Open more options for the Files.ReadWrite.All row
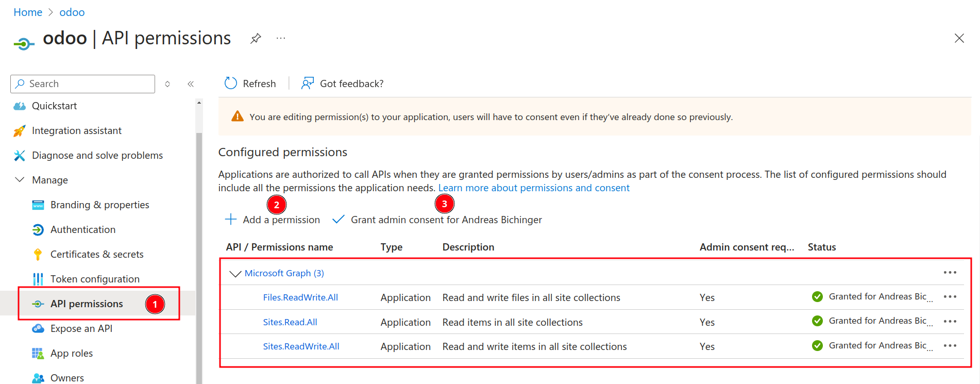980x384 pixels. [950, 297]
